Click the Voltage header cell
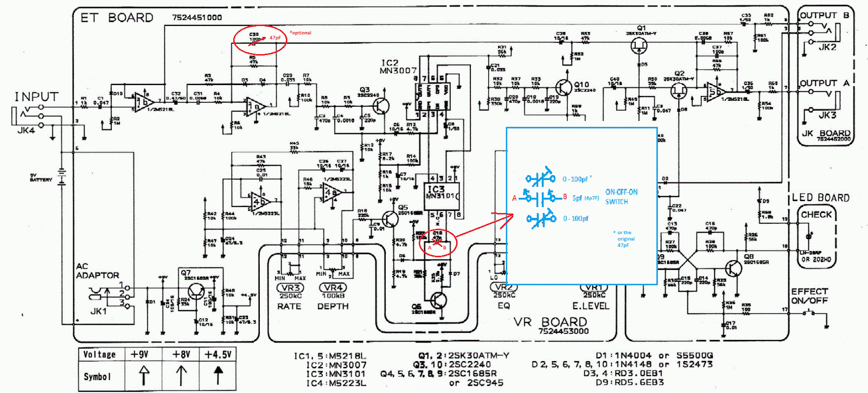Image resolution: width=868 pixels, height=393 pixels. click(x=100, y=355)
